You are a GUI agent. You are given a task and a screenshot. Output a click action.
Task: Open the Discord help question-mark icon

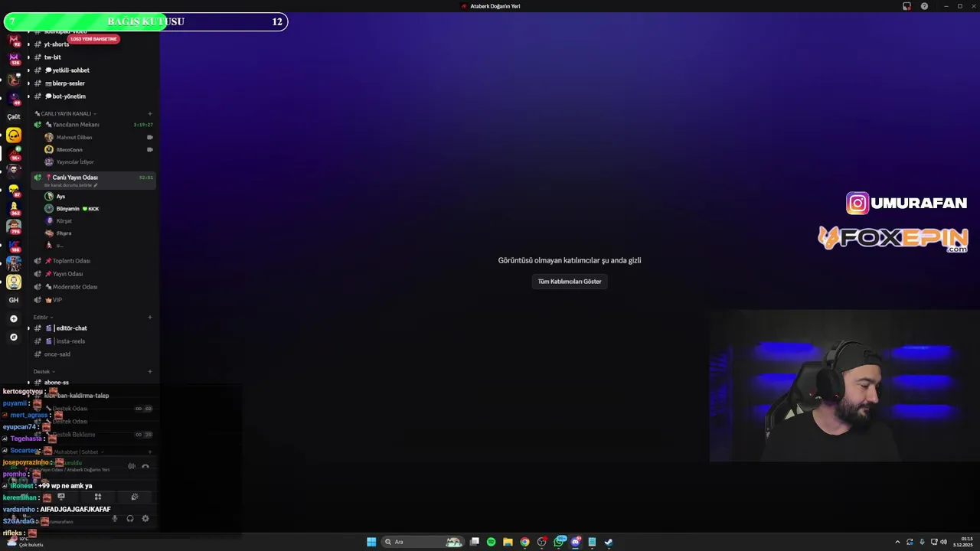point(924,6)
